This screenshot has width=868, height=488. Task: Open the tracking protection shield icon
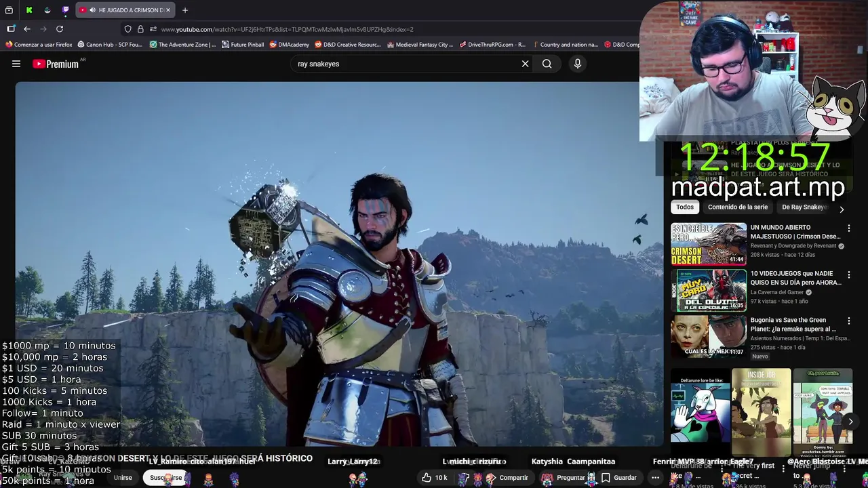pyautogui.click(x=127, y=29)
